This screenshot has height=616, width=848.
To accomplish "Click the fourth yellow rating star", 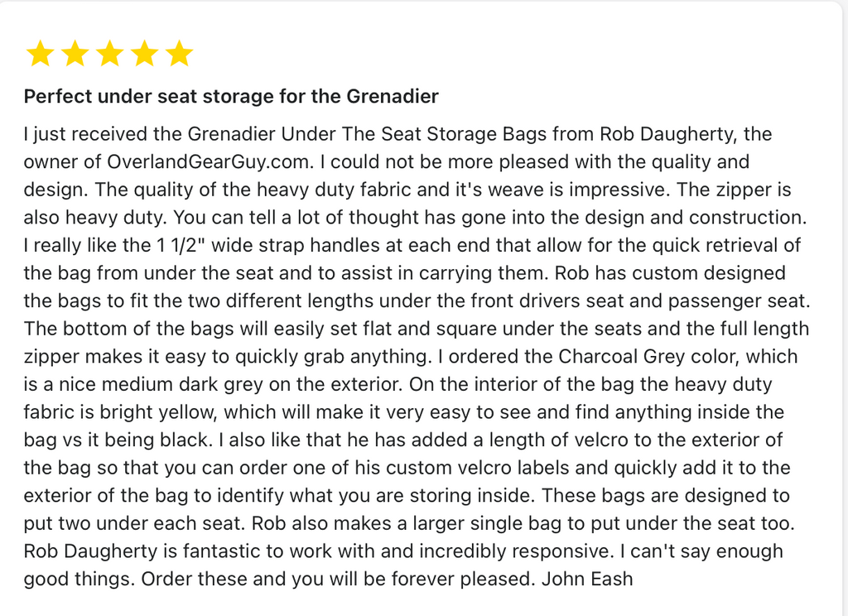I will click(x=144, y=55).
